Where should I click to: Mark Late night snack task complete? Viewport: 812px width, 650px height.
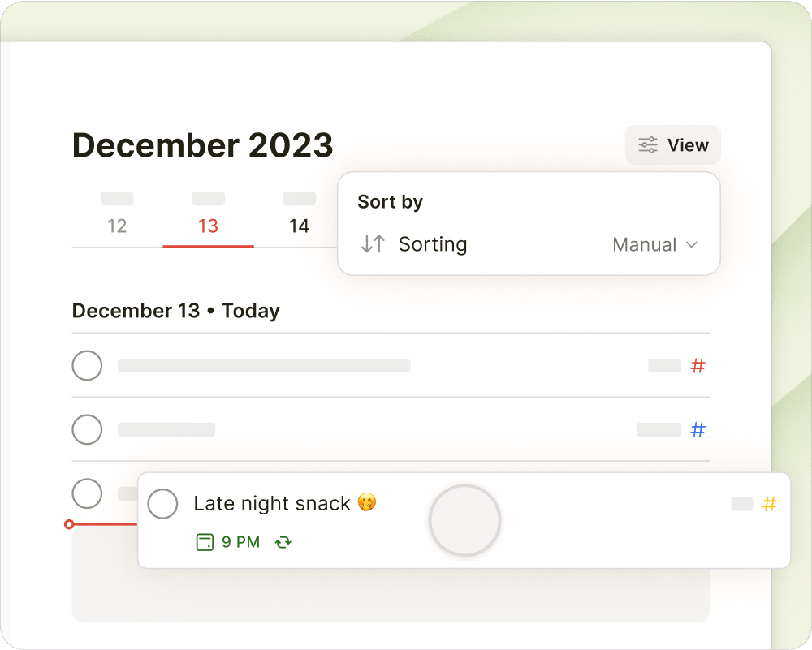click(162, 504)
